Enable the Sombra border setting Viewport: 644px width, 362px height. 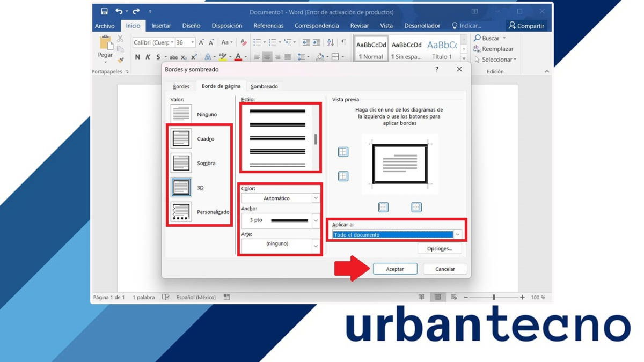tap(180, 162)
